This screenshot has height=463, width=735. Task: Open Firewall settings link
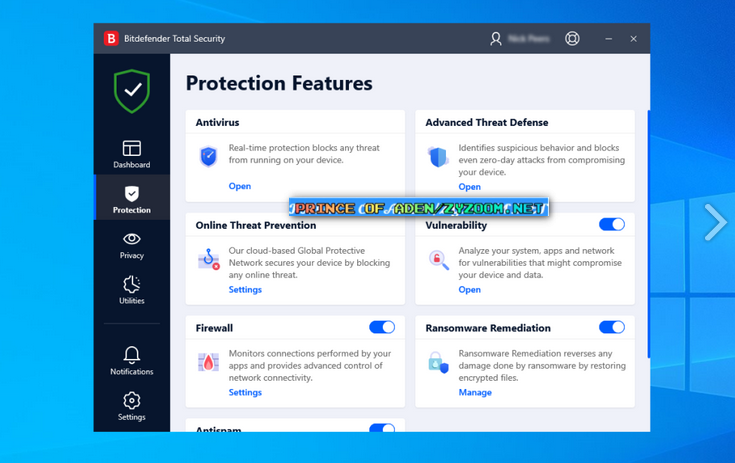(x=245, y=392)
